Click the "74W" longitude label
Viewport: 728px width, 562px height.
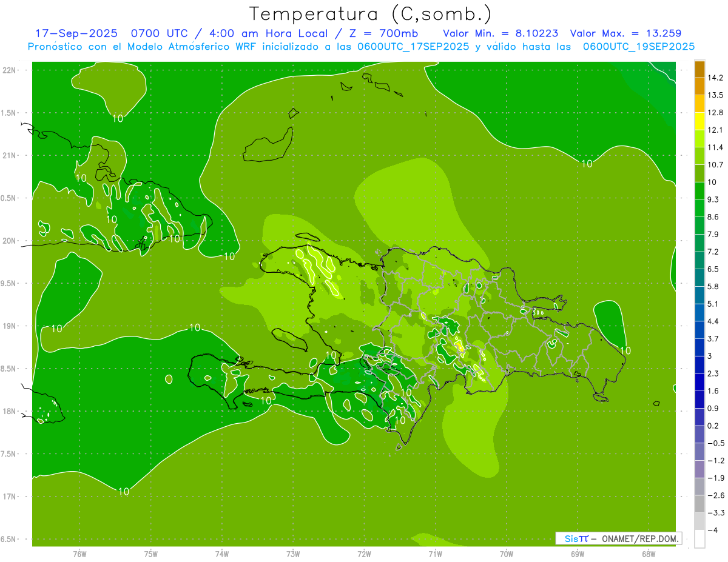pos(222,554)
